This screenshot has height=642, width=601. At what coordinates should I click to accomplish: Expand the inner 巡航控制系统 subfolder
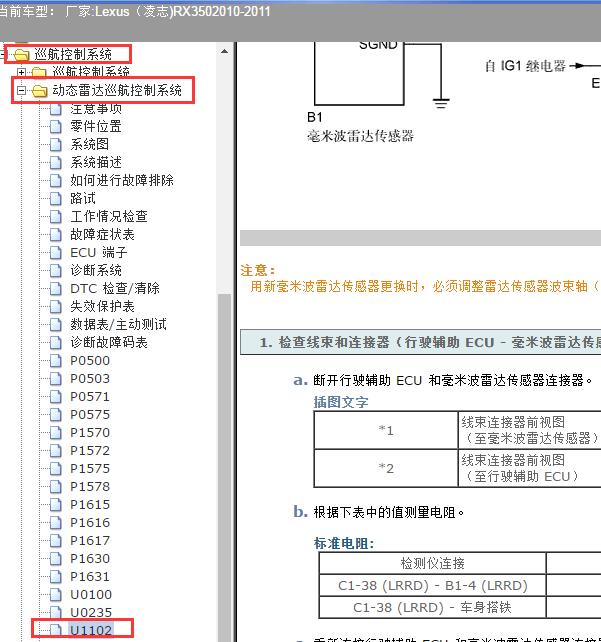(x=21, y=72)
